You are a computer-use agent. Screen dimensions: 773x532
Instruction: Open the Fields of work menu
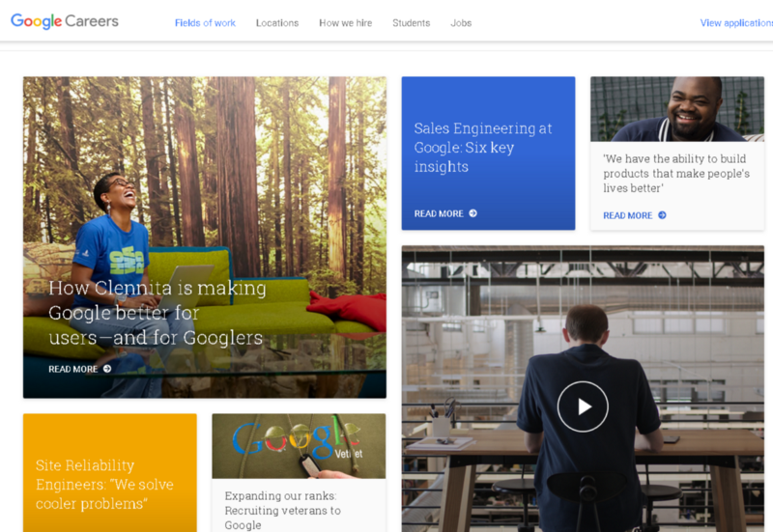coord(205,22)
